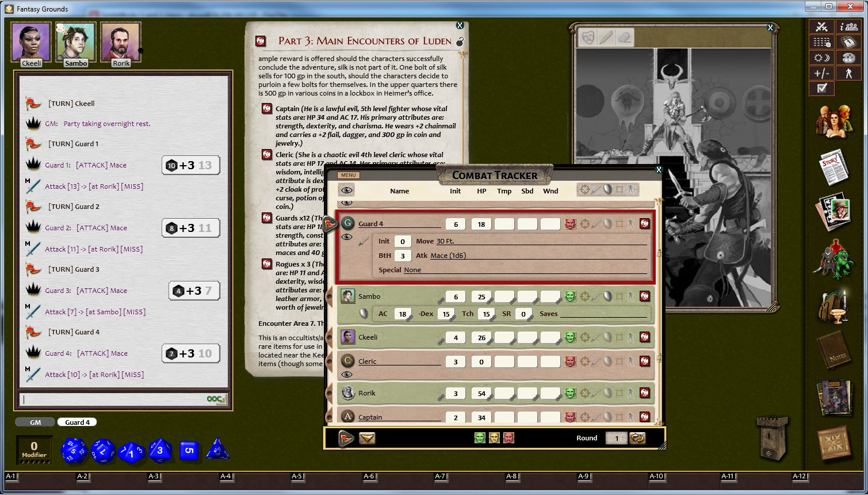Toggle Sambo's friend-or-foe green face

pyautogui.click(x=569, y=296)
